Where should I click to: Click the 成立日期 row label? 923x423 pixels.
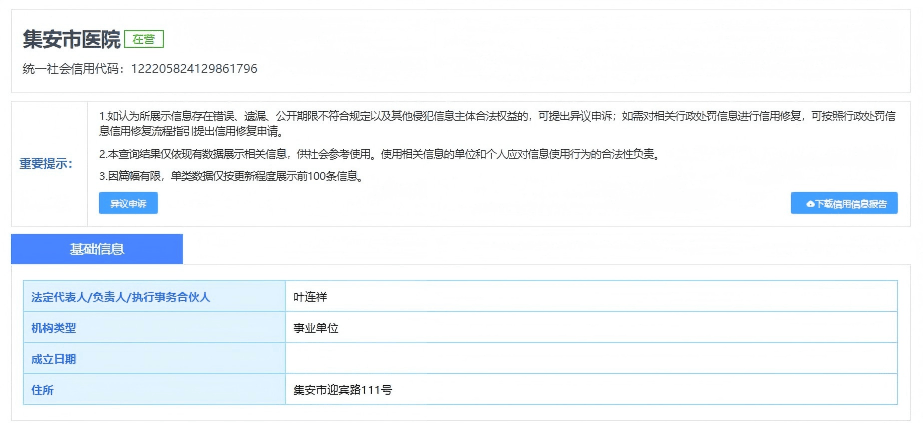tap(54, 358)
